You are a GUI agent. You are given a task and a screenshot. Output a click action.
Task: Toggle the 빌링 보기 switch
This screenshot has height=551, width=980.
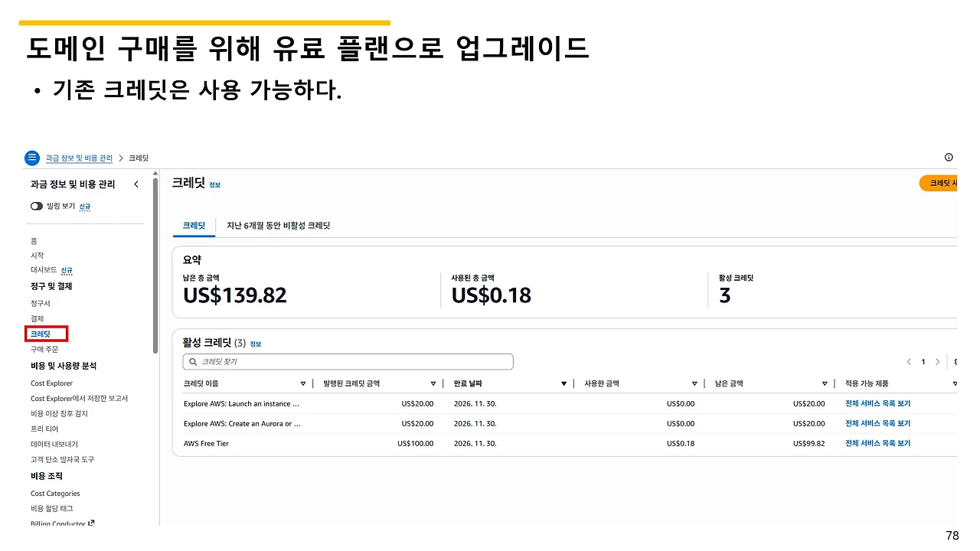[38, 207]
